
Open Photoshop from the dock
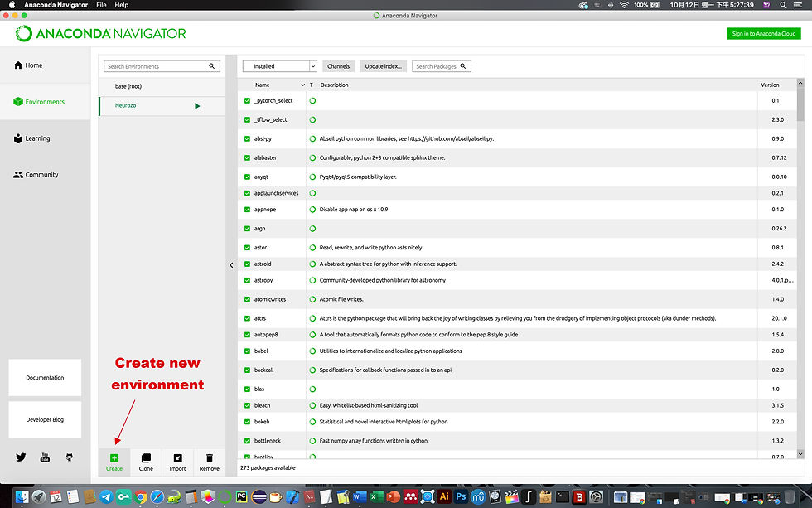tap(461, 497)
